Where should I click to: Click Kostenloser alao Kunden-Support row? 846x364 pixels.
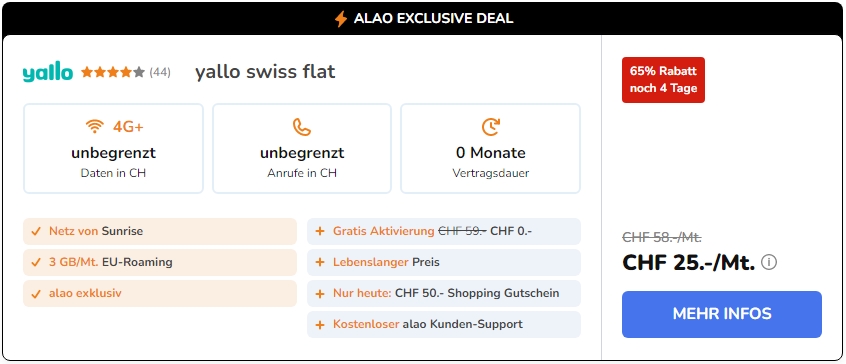444,325
